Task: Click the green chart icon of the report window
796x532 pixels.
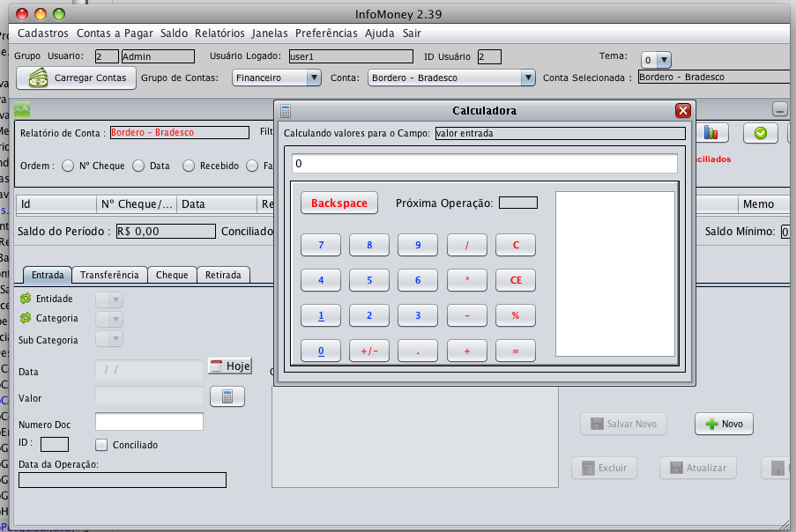Action: pyautogui.click(x=22, y=109)
